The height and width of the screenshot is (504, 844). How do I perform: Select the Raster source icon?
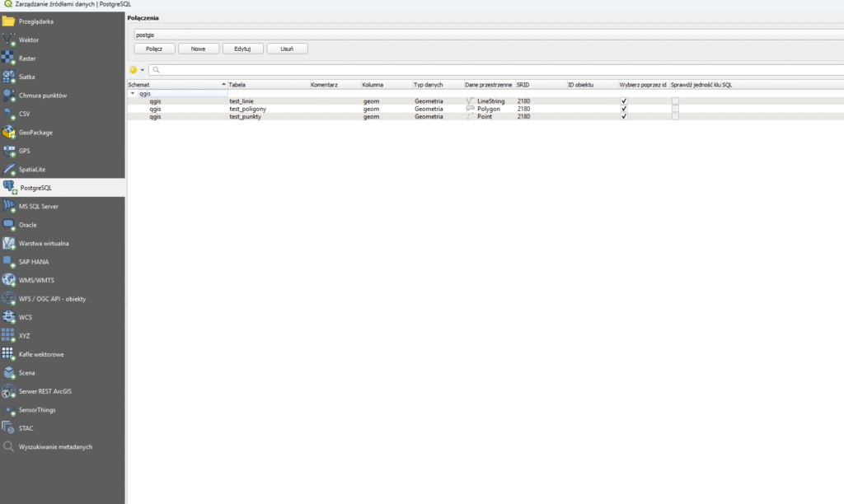point(9,58)
